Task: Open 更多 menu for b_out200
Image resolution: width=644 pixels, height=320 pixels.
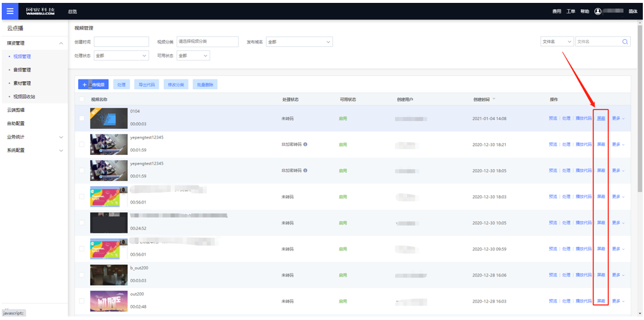Action: click(618, 275)
